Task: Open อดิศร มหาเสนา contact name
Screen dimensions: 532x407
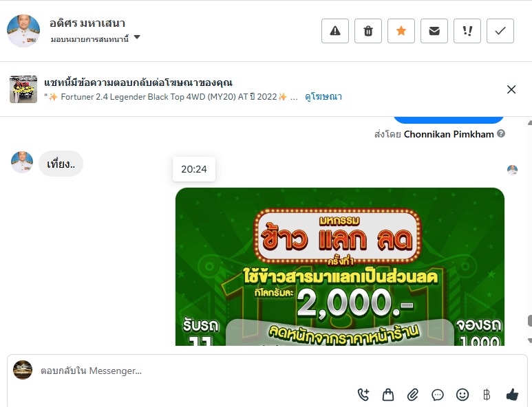Action: coord(87,23)
